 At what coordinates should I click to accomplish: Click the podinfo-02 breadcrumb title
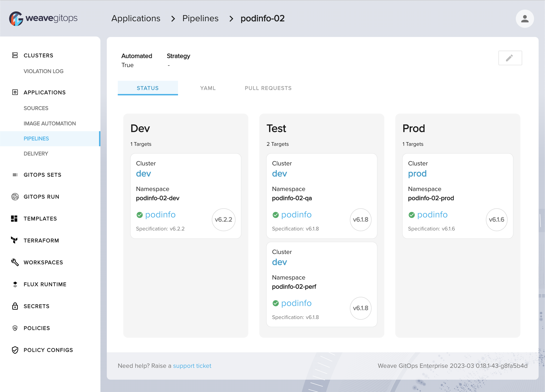click(x=262, y=18)
